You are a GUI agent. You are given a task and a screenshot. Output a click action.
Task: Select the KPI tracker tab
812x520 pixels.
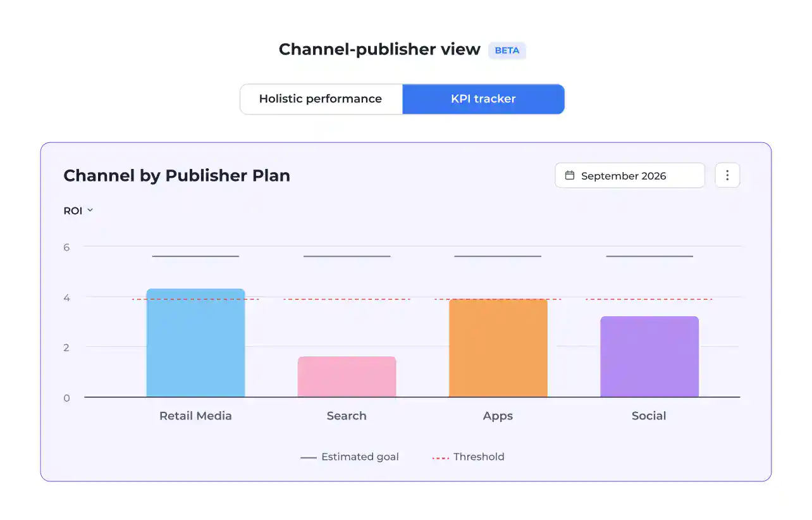pos(483,99)
